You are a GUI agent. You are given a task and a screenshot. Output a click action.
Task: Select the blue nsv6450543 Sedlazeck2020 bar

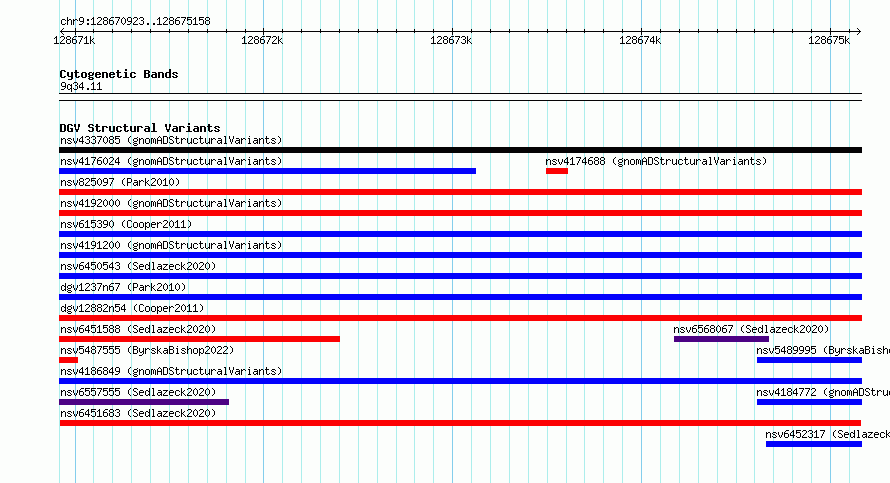coord(460,276)
